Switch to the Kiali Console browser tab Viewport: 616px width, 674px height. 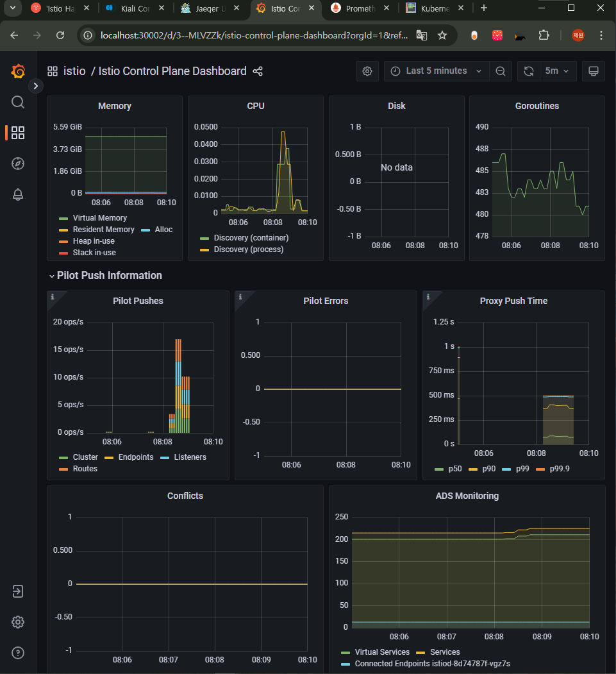[x=135, y=8]
